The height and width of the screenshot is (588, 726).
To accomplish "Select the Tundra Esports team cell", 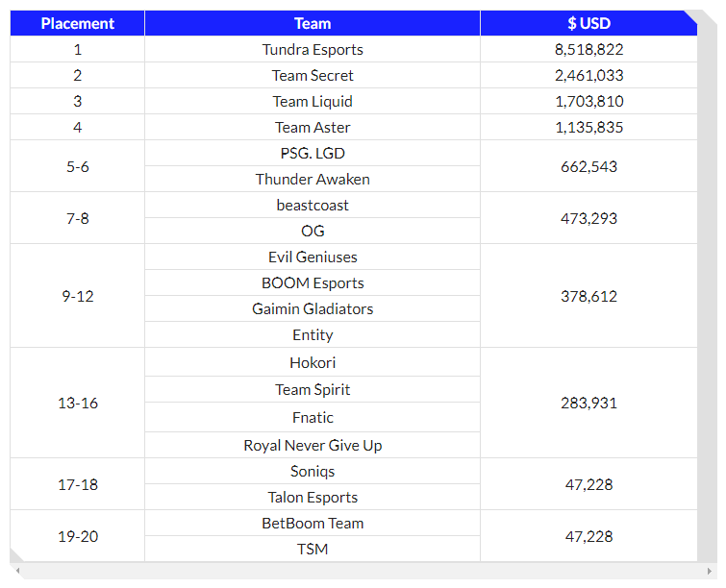I will point(313,49).
